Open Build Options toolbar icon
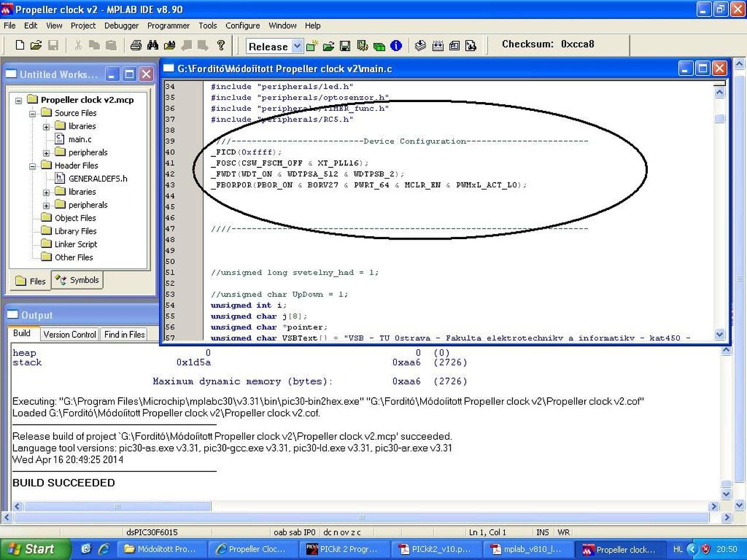Viewport: 747px width, 560px height. (x=362, y=45)
